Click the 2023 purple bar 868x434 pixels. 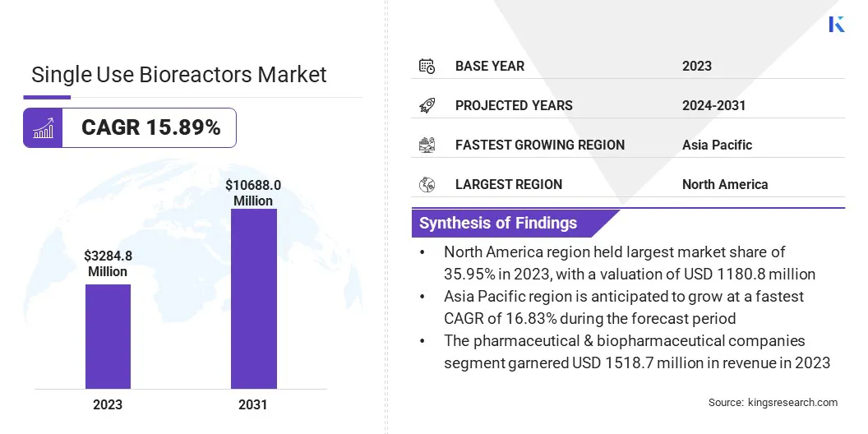108,336
